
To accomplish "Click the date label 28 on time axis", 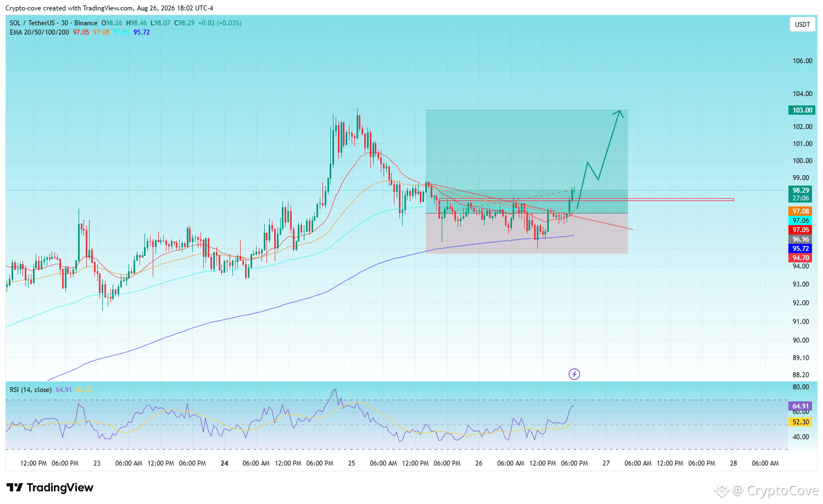I will point(733,463).
